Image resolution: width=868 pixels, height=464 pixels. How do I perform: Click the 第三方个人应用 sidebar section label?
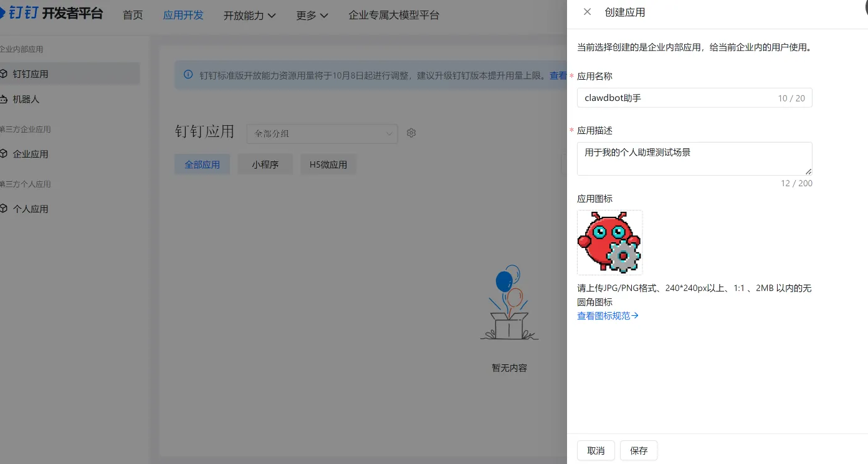coord(25,184)
